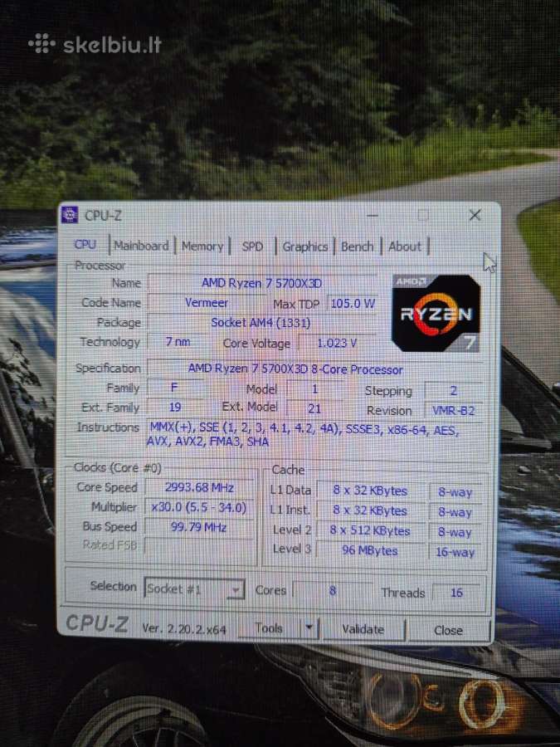Click the Validate button
Image resolution: width=560 pixels, height=747 pixels.
pyautogui.click(x=363, y=629)
